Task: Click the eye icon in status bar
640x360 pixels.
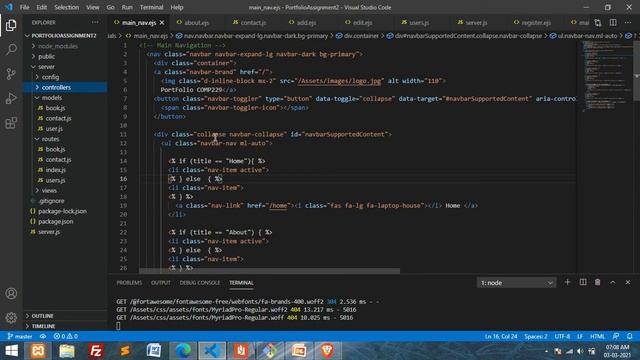Action: pyautogui.click(x=43, y=336)
